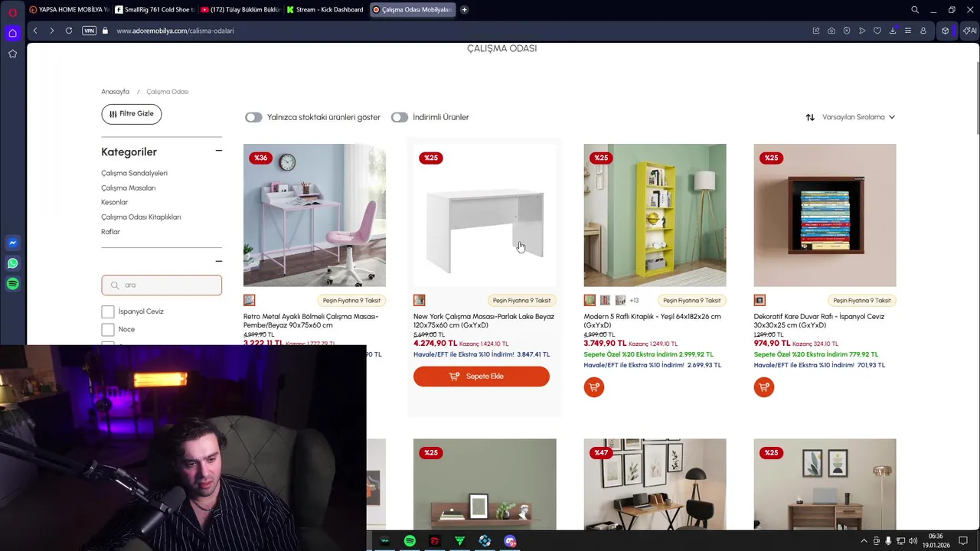Open Dekoratif Kare Duvar Rafı product title
Screen dimensions: 980x551
(819, 321)
